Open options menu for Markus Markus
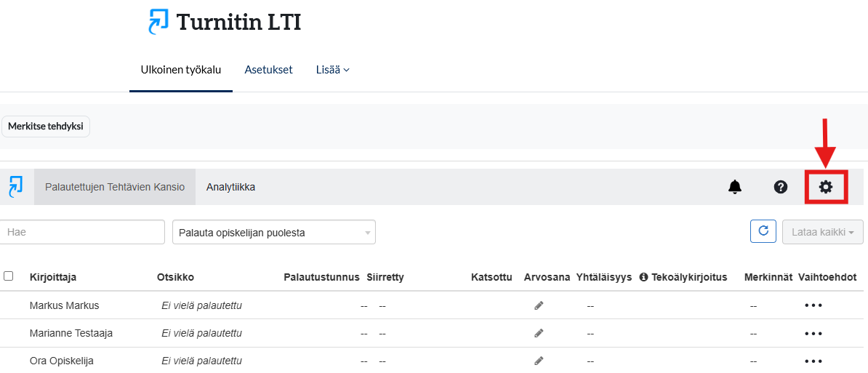Viewport: 868px width, 373px height. [x=813, y=305]
